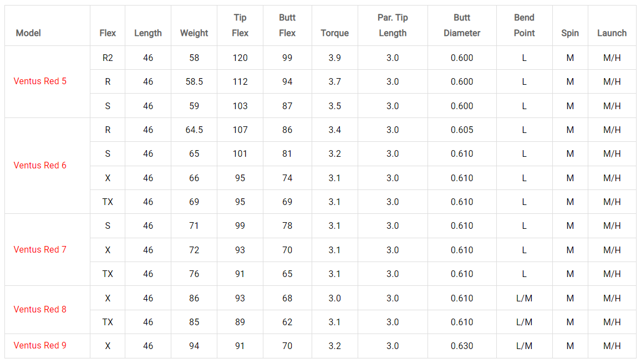Click the Ventus Red 6 model link
This screenshot has width=641, height=364.
(x=40, y=166)
